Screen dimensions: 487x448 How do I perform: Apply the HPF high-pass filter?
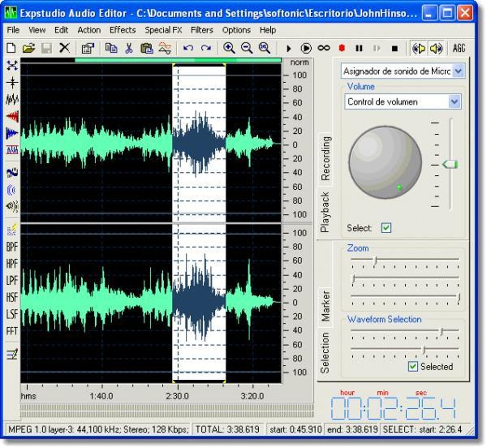click(12, 264)
